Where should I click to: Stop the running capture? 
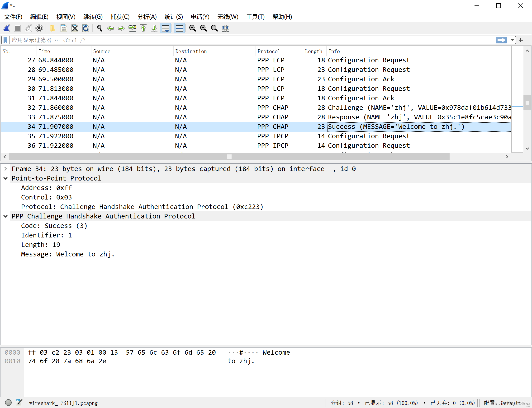[x=17, y=28]
